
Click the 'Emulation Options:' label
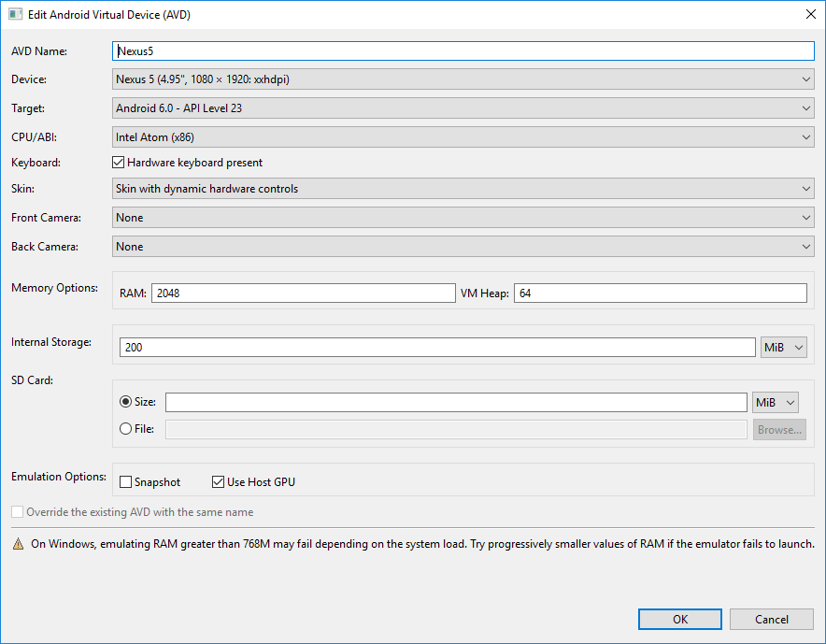(59, 477)
